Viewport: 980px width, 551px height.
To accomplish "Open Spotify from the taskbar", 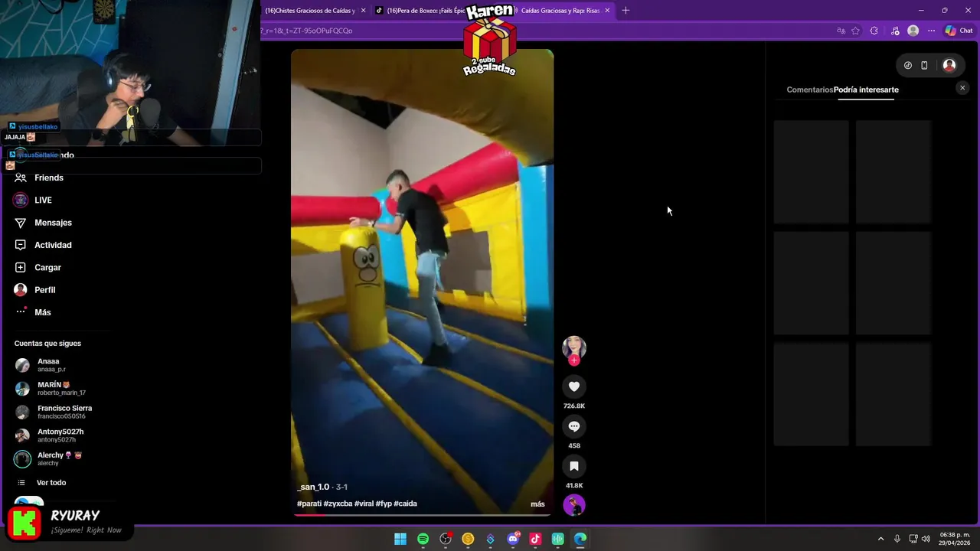I will pyautogui.click(x=423, y=539).
